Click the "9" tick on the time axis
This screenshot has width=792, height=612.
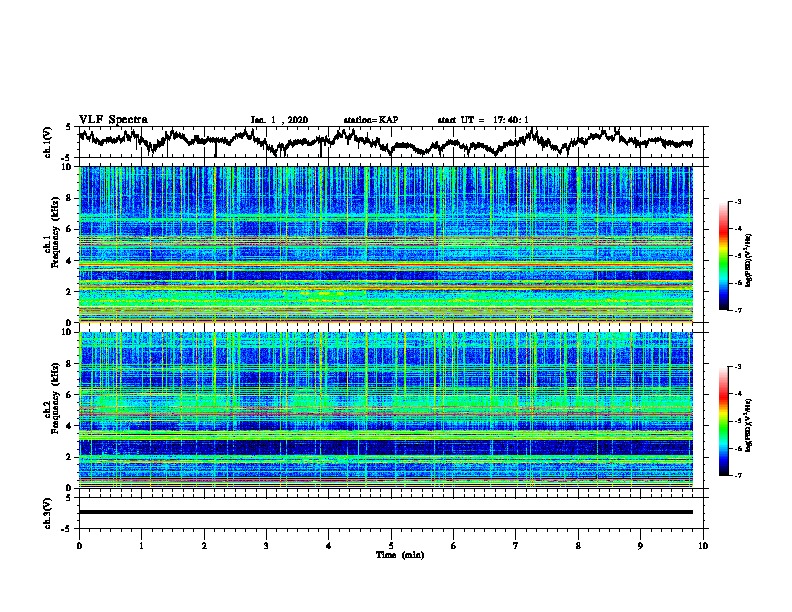(640, 546)
